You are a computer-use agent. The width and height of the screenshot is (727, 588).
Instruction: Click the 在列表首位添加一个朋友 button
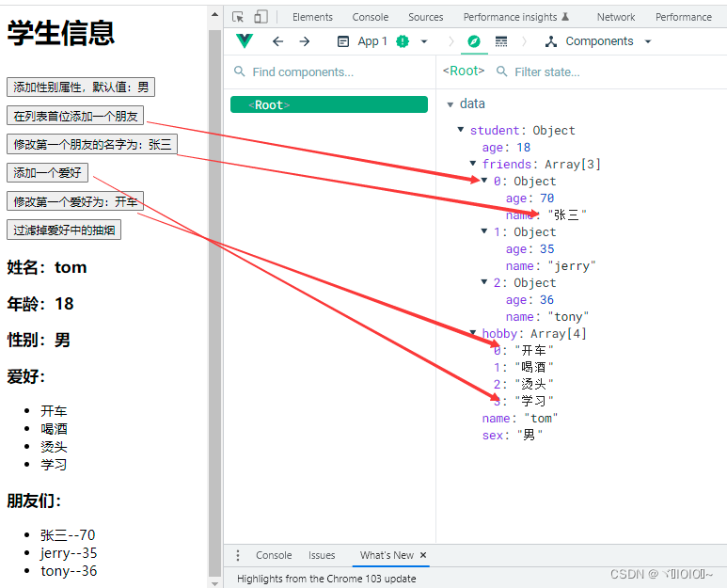point(75,116)
